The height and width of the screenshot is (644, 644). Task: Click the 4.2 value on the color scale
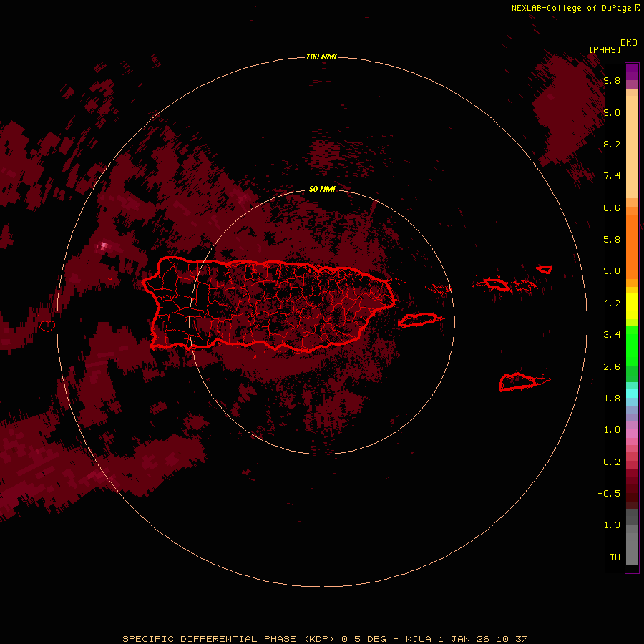tap(612, 303)
